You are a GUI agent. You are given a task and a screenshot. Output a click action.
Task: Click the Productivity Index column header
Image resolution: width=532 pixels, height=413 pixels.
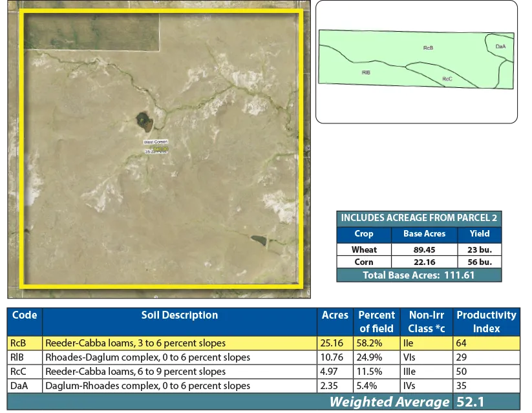click(x=486, y=321)
